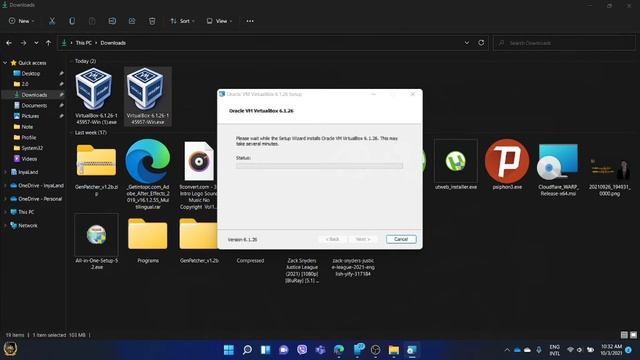Click the Cut icon in Explorer toolbar
The width and height of the screenshot is (640, 360).
tap(52, 21)
